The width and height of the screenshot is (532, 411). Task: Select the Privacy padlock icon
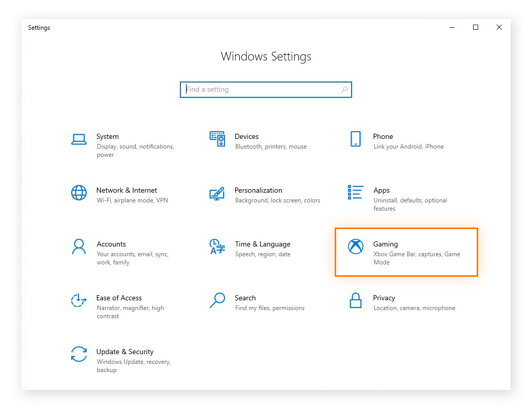tap(356, 300)
